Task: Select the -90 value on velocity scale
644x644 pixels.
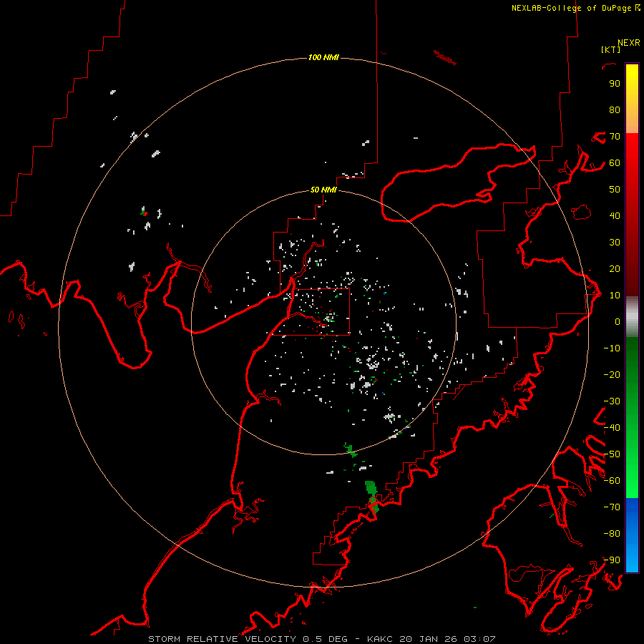Action: tap(612, 560)
